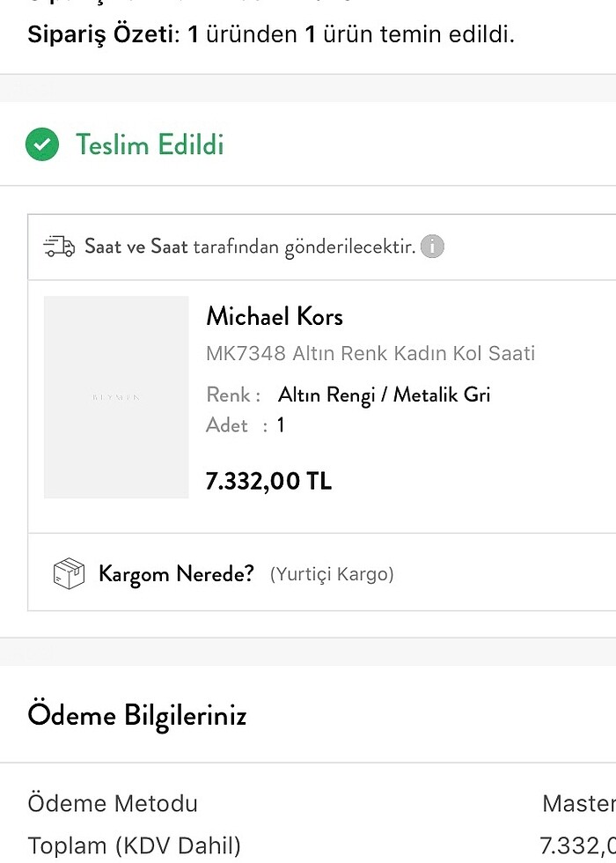This screenshot has width=616, height=863.
Task: Click the package box icon near Kargom Nerede
Action: click(x=68, y=573)
